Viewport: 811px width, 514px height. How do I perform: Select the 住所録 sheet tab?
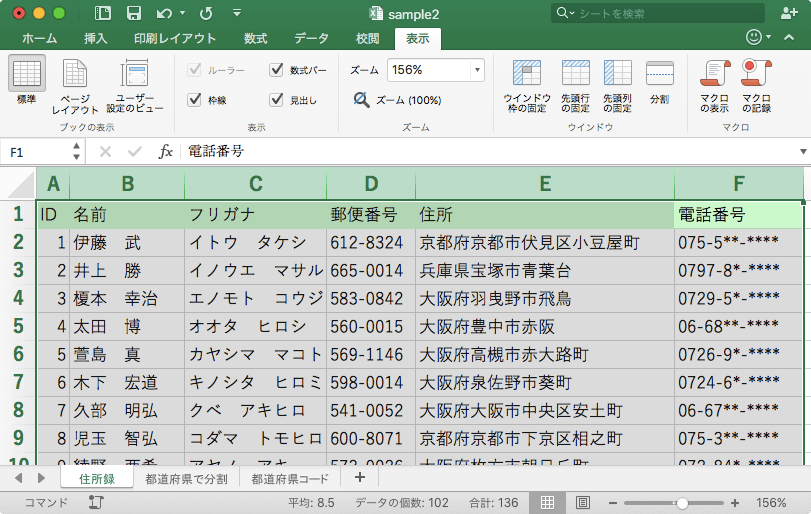pos(97,479)
